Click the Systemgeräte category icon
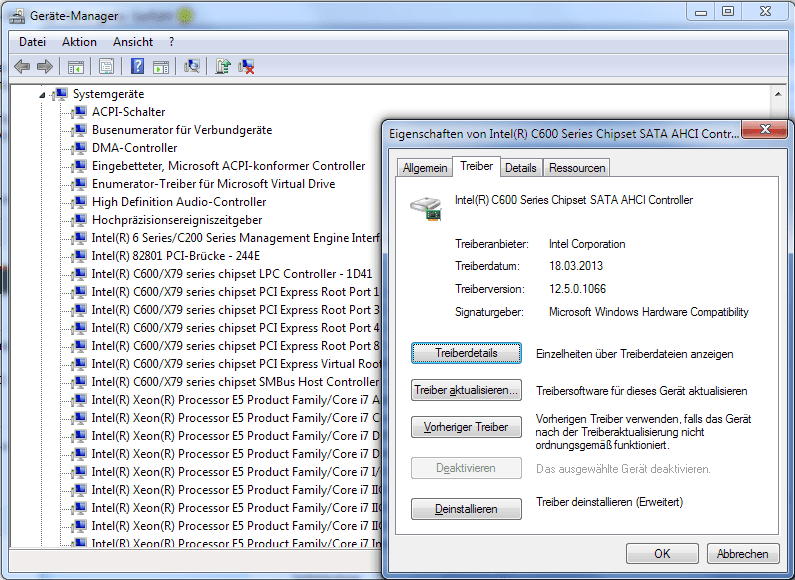The width and height of the screenshot is (795, 580). (x=60, y=94)
